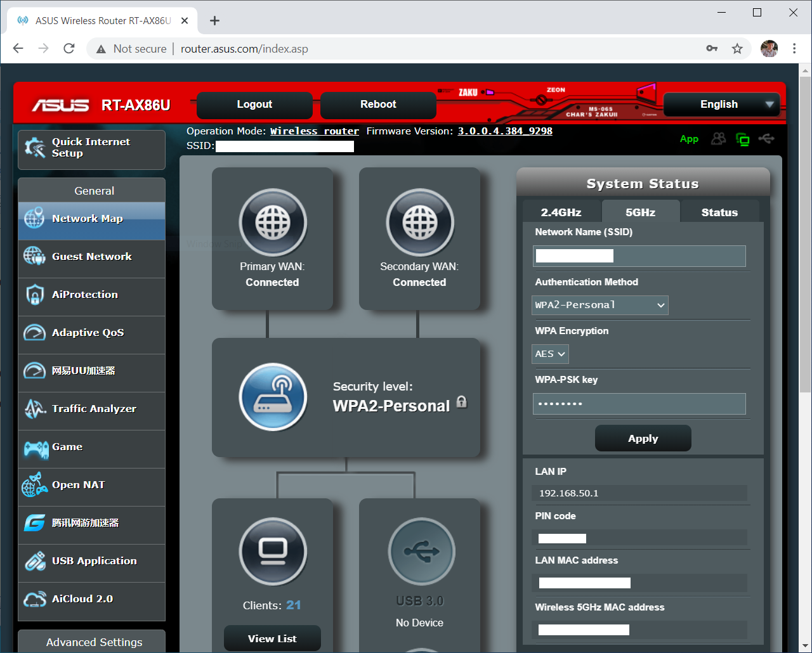Screen dimensions: 812x653
Task: Select Traffic Analyzer menu item
Action: pyautogui.click(x=92, y=411)
